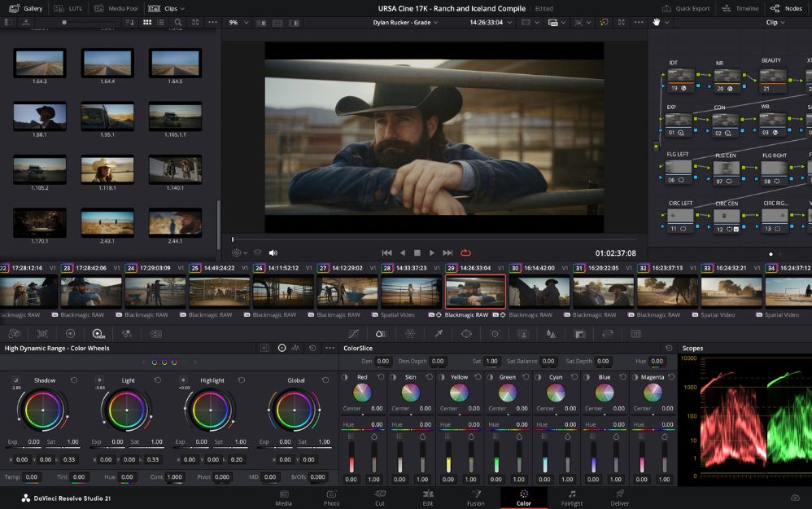Open the Magic Mask palette
812x509 pixels.
523,334
